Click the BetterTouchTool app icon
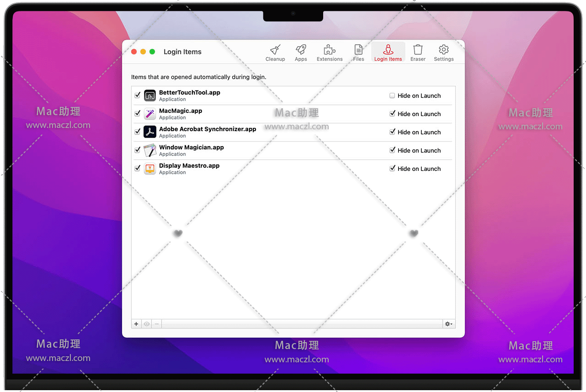This screenshot has width=586, height=392. click(150, 95)
